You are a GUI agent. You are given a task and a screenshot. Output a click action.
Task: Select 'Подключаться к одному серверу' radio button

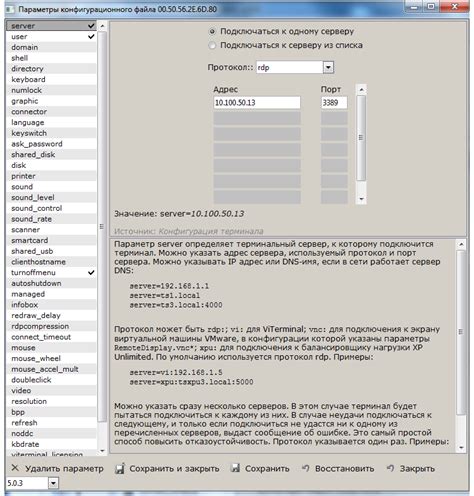(212, 32)
